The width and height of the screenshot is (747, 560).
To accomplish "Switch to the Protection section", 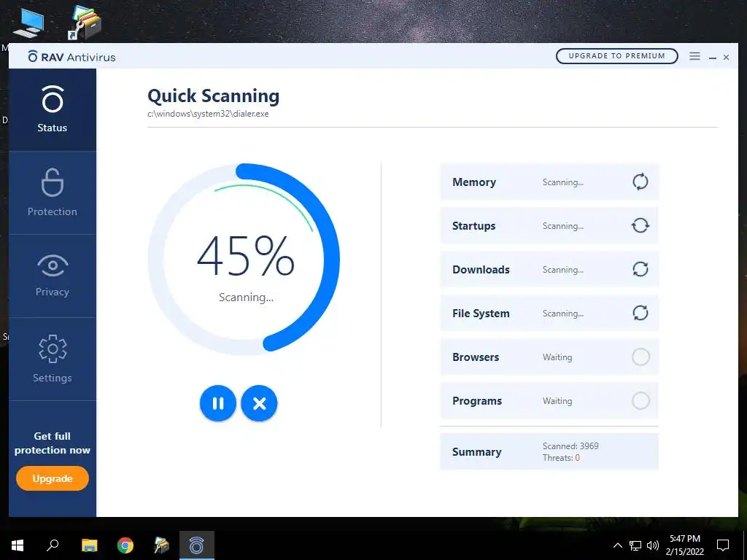I will 53,192.
